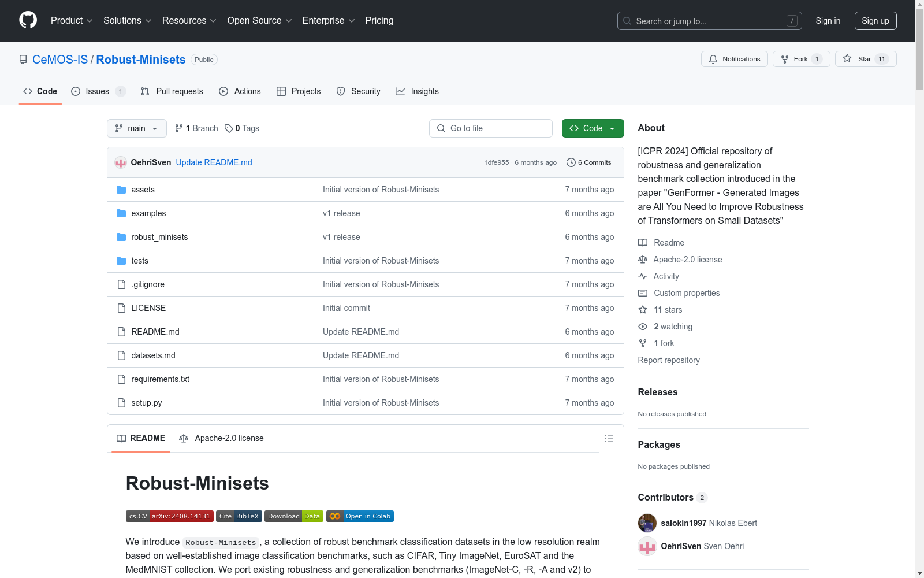Click the Open in Colab badge
Image resolution: width=924 pixels, height=578 pixels.
tap(360, 516)
